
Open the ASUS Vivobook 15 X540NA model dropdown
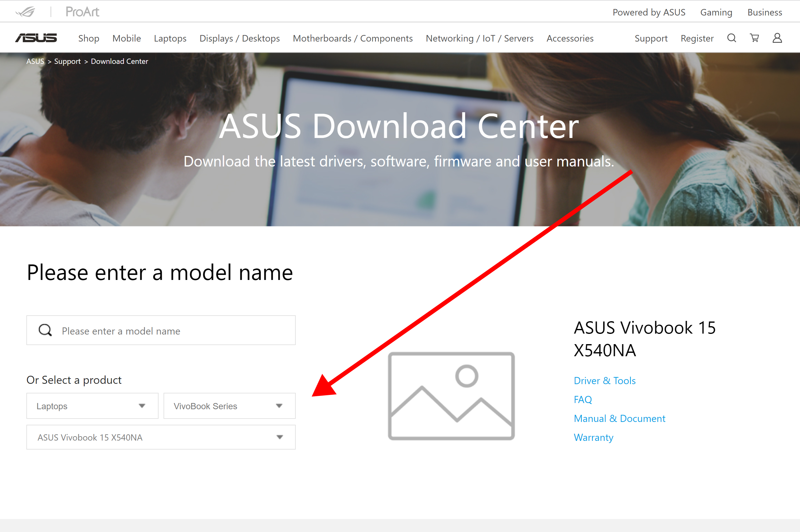point(161,437)
